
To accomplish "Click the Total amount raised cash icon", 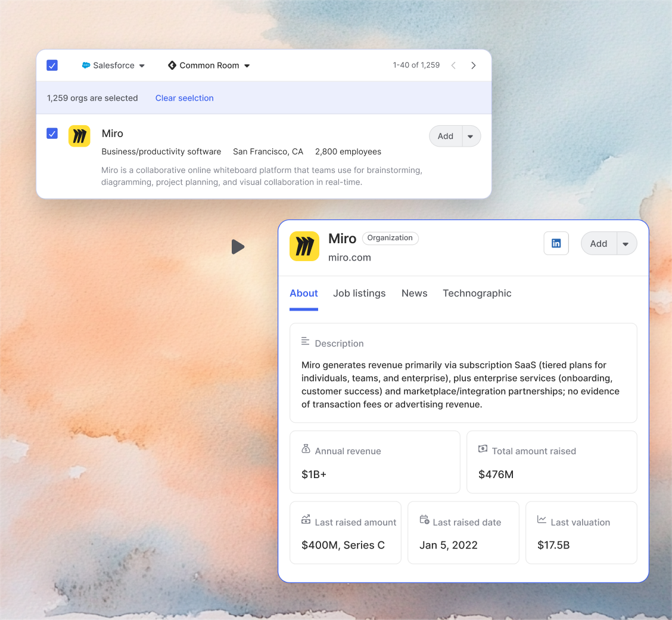I will [483, 448].
